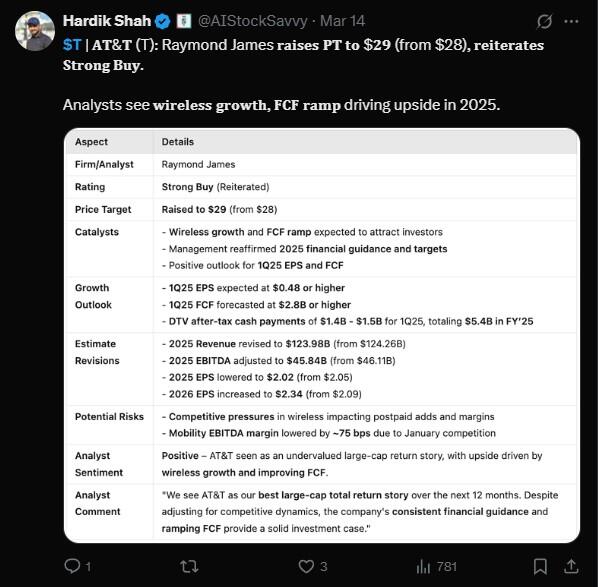Open the $T cashtag link

pos(72,45)
